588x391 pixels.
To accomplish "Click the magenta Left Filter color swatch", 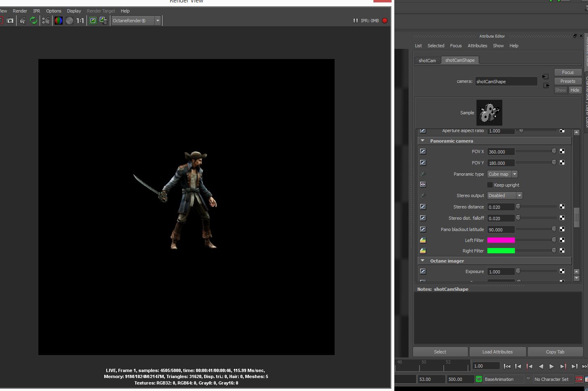I will point(501,240).
